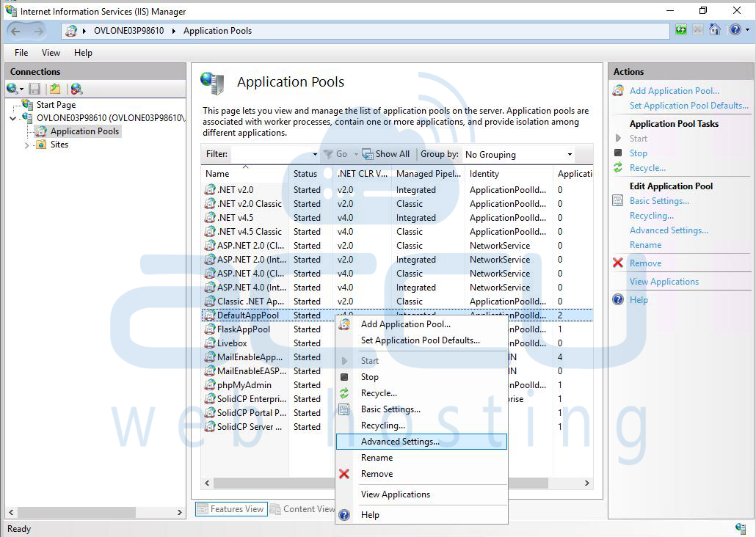Select the .NET v4.5 Classic pool row
Screen dimensions: 756x537
396,232
